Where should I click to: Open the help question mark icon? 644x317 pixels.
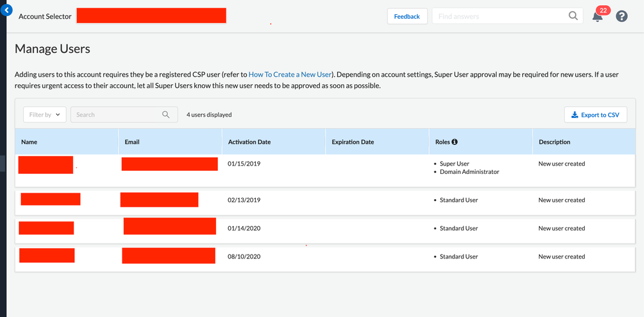point(621,16)
